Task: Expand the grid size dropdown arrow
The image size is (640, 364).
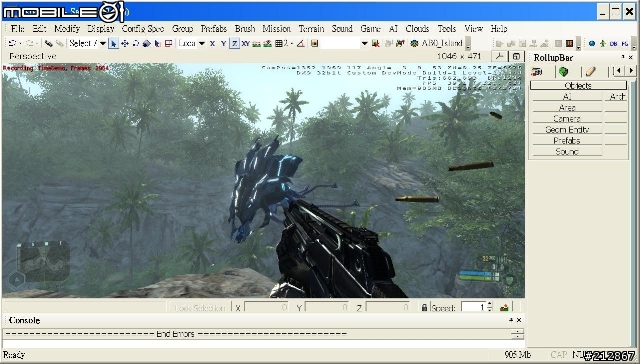Action: coord(292,44)
